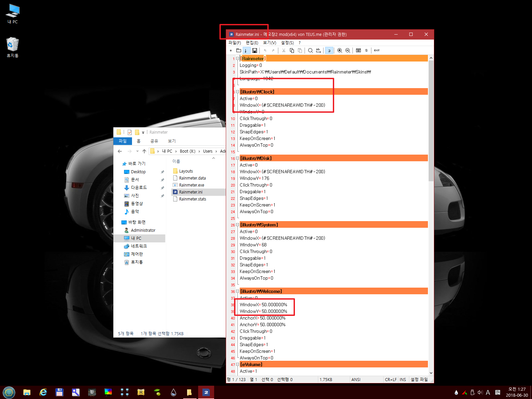Open the 편집(E) menu
Viewport: 532px width, 399px height.
(x=252, y=43)
